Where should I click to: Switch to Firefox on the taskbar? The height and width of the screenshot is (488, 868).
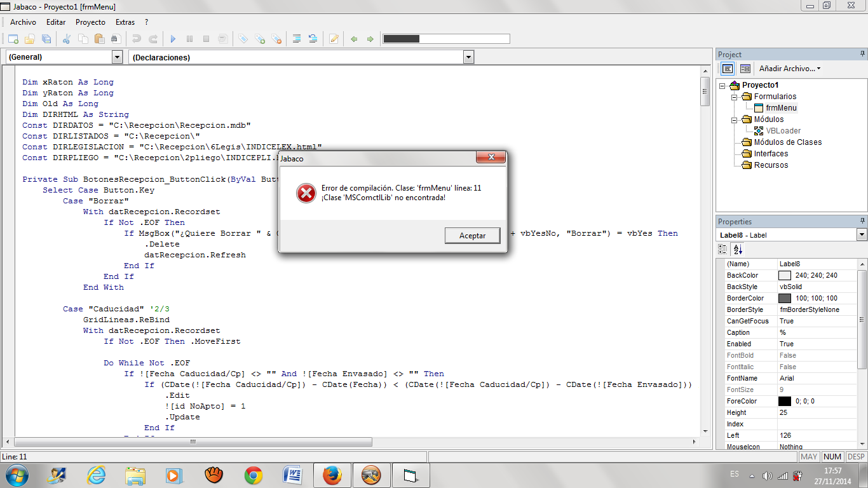click(332, 475)
